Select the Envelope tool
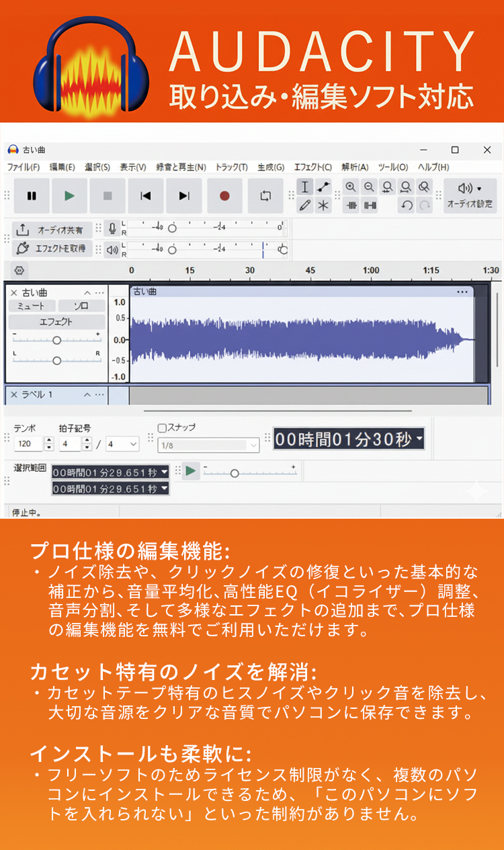This screenshot has width=504, height=850. tap(324, 187)
